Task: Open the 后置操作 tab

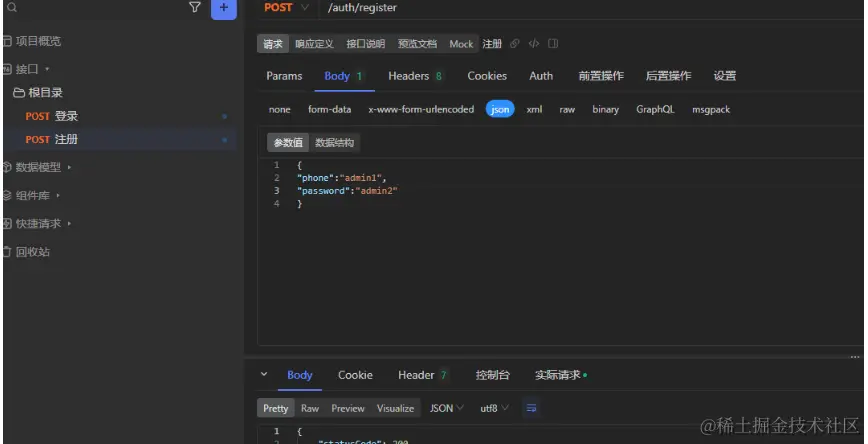Action: pos(668,76)
